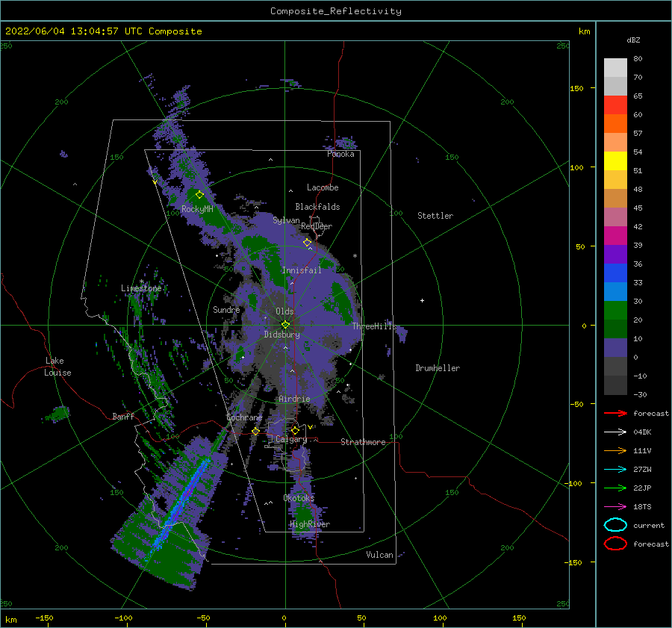
Task: Select the royal blue 36-33 dBZ swatch
Action: 615,273
